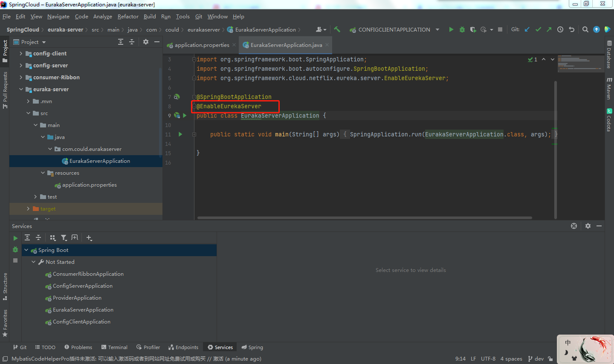Open the Database side tool window
The image size is (614, 364).
[x=609, y=55]
